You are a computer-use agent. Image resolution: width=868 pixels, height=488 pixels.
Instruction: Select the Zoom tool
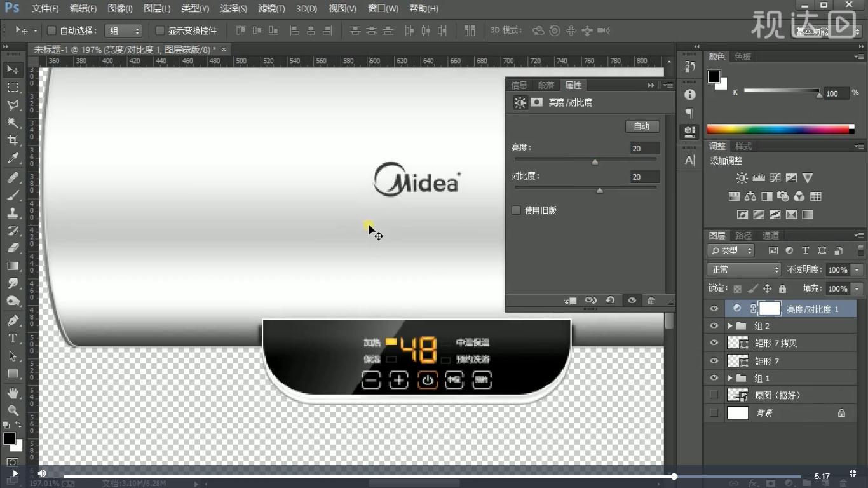(13, 410)
